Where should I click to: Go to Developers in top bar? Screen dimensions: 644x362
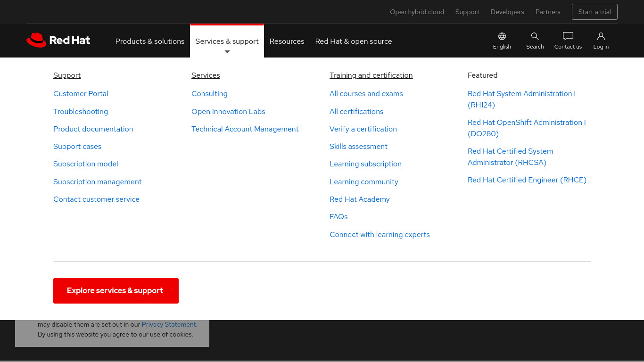coord(507,12)
